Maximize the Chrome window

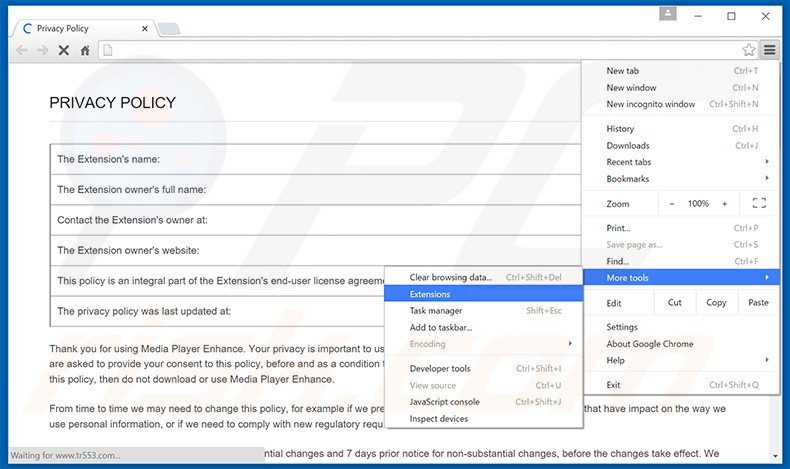(x=731, y=16)
